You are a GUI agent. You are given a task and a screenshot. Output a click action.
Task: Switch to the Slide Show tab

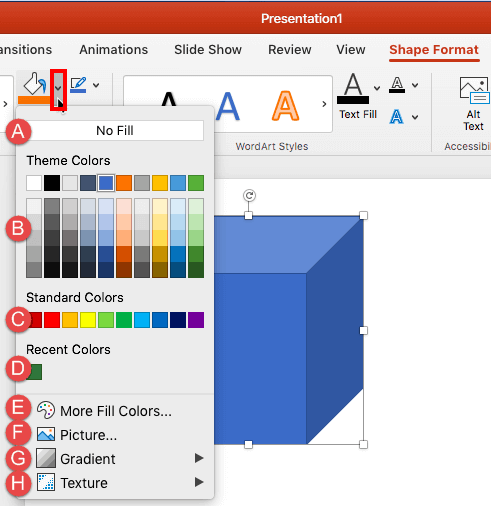point(208,50)
